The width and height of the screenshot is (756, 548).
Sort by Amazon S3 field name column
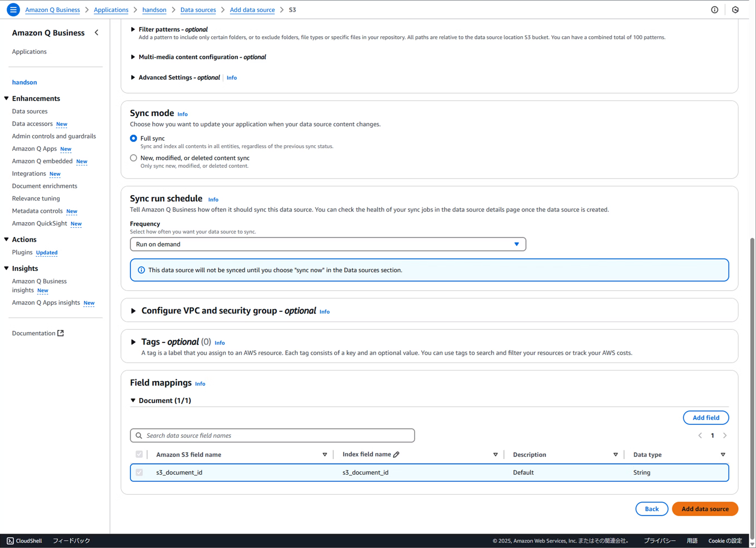tap(325, 454)
